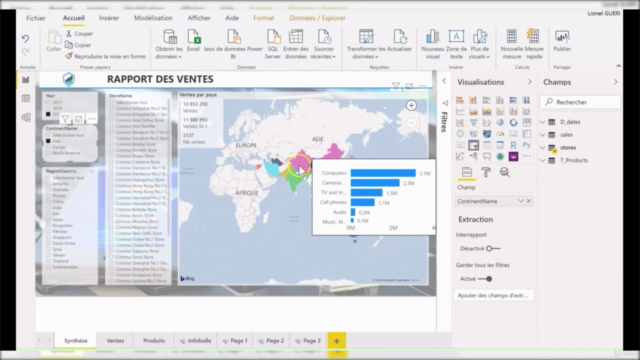
Task: Import data from Excel
Action: click(x=193, y=41)
